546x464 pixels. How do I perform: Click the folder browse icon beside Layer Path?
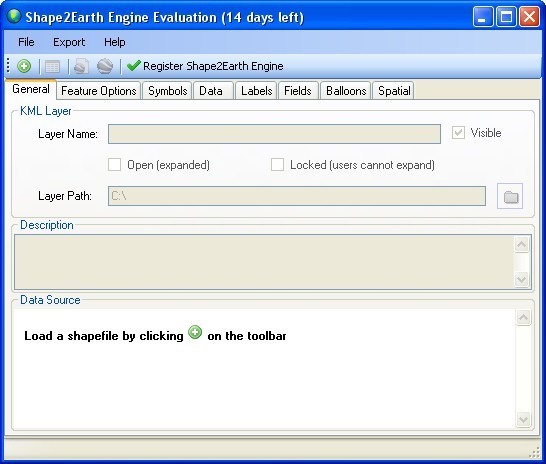pyautogui.click(x=510, y=196)
